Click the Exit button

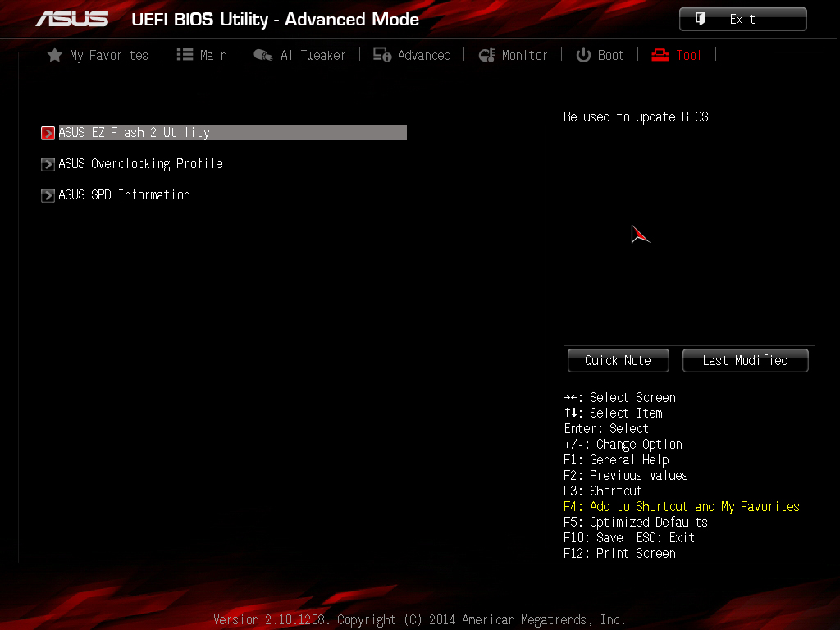pos(743,20)
